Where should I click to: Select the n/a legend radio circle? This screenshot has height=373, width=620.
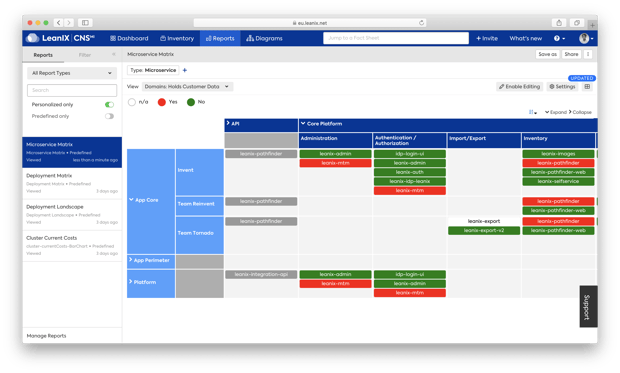coord(132,102)
